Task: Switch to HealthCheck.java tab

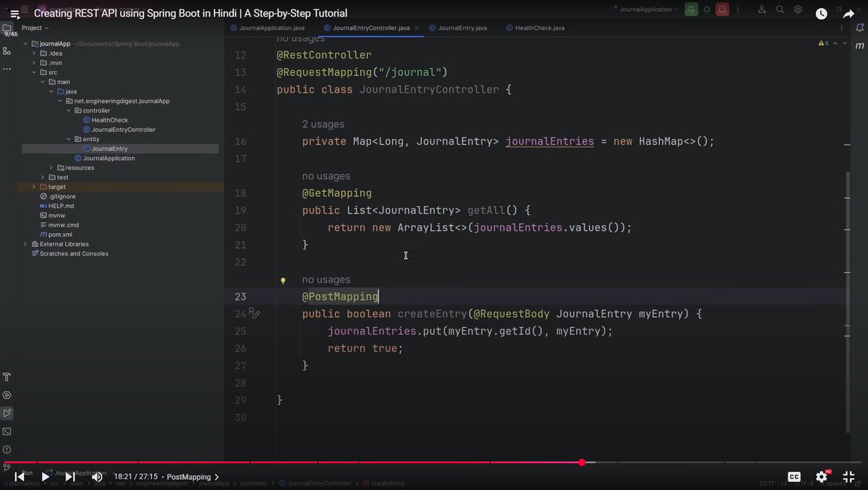Action: tap(535, 28)
